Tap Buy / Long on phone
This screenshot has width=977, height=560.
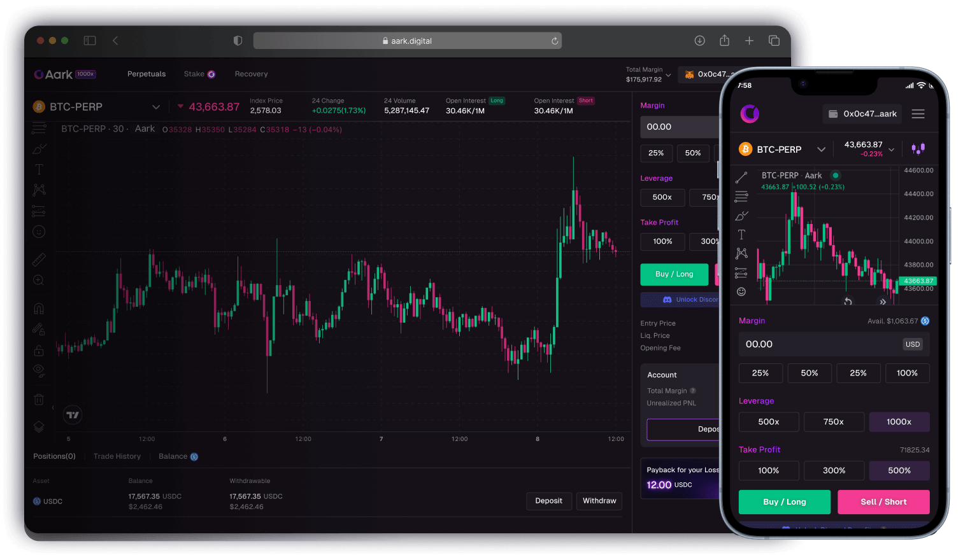[x=785, y=502]
